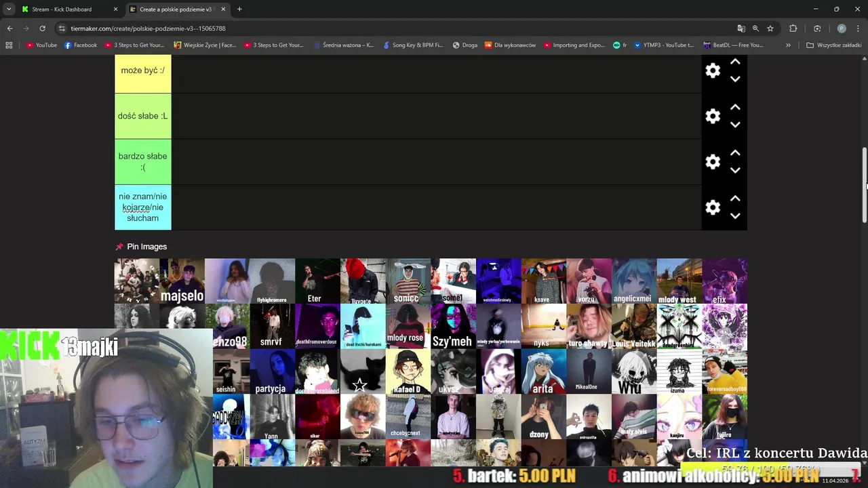Select the 'sonicc' artist image
The image size is (868, 488).
408,281
